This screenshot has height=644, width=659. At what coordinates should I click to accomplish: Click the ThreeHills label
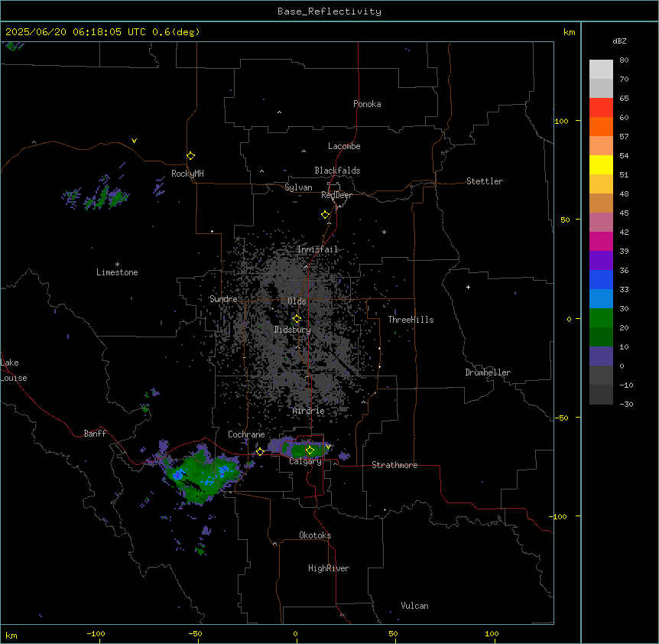(x=411, y=320)
